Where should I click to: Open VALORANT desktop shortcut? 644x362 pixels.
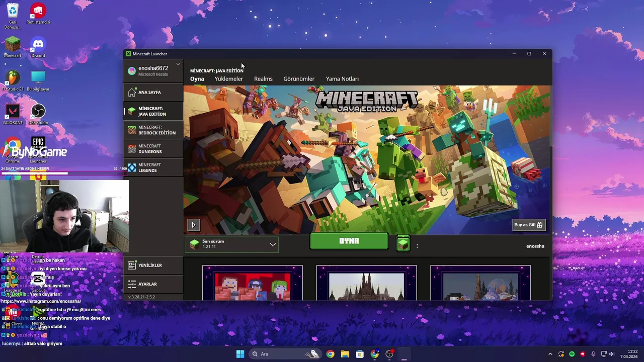coord(13,114)
